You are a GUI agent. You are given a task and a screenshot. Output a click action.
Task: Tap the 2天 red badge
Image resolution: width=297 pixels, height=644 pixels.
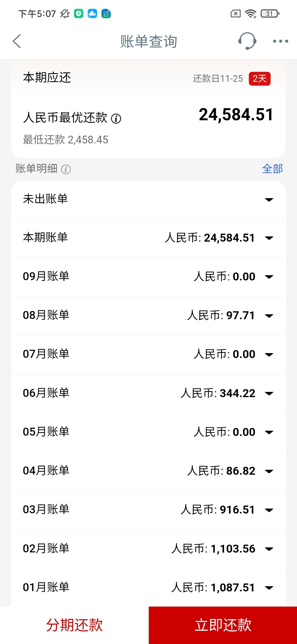point(260,79)
